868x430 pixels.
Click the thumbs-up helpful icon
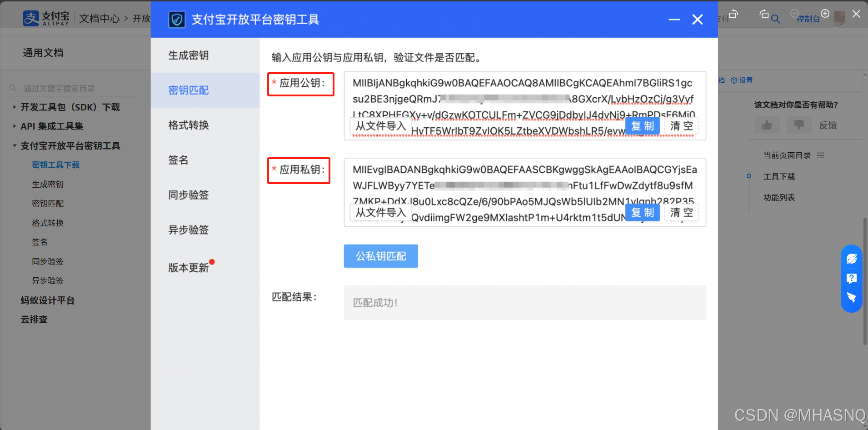[767, 125]
